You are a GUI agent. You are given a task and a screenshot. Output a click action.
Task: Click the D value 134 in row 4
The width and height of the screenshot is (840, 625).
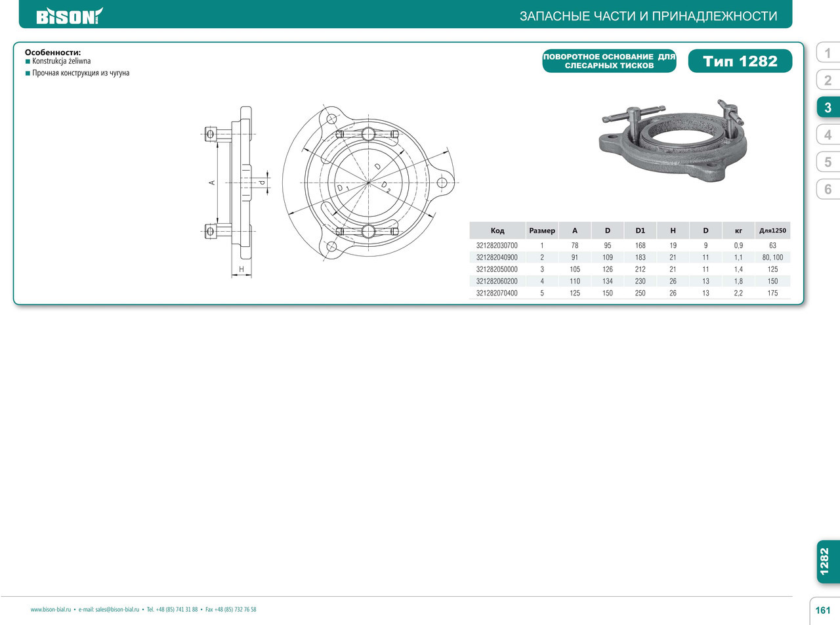point(608,281)
